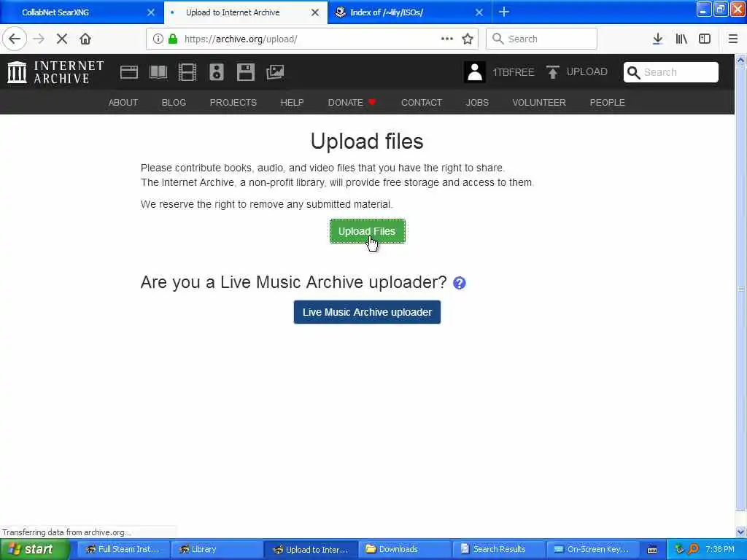
Task: Open the Search Results taskbar item
Action: tap(498, 550)
